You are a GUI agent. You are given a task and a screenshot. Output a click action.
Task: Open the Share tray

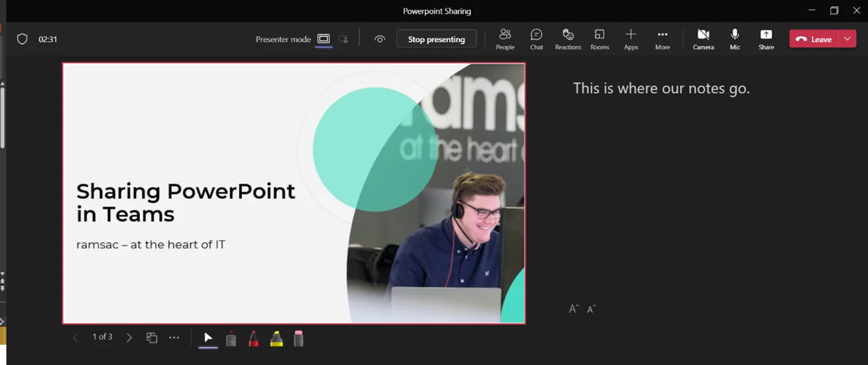[766, 39]
